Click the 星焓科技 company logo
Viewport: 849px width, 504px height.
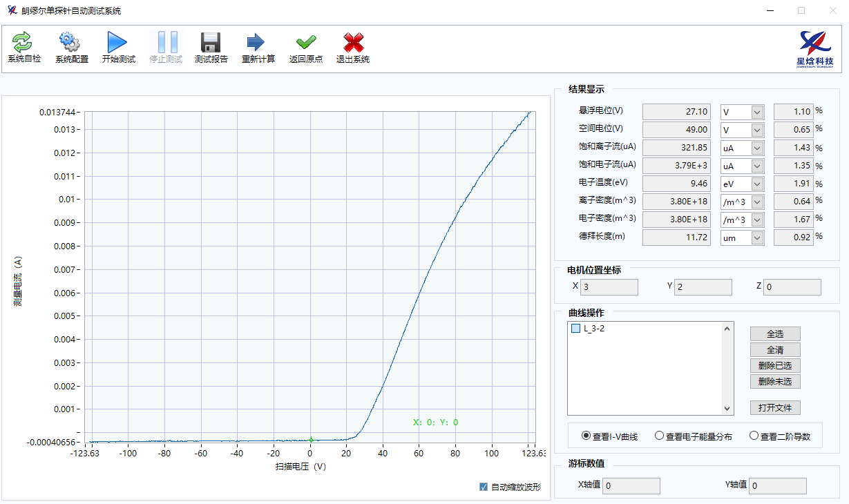click(814, 48)
